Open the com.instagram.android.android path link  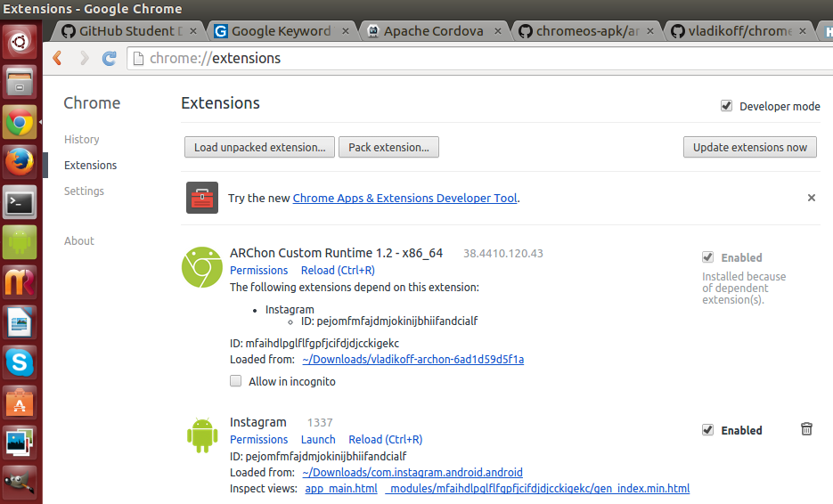pyautogui.click(x=412, y=473)
